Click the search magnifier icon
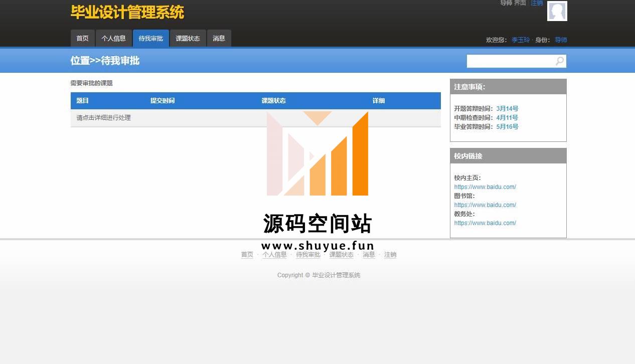 [x=560, y=61]
